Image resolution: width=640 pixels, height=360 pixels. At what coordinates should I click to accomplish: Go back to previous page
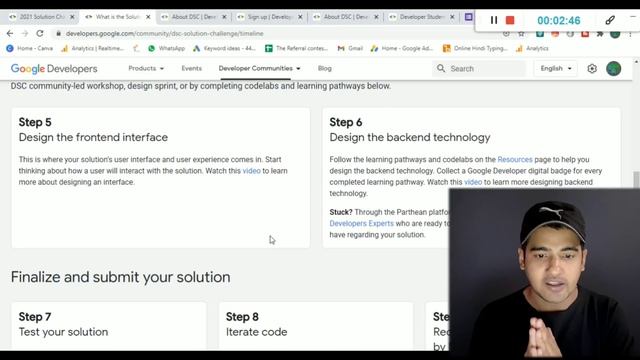10,33
